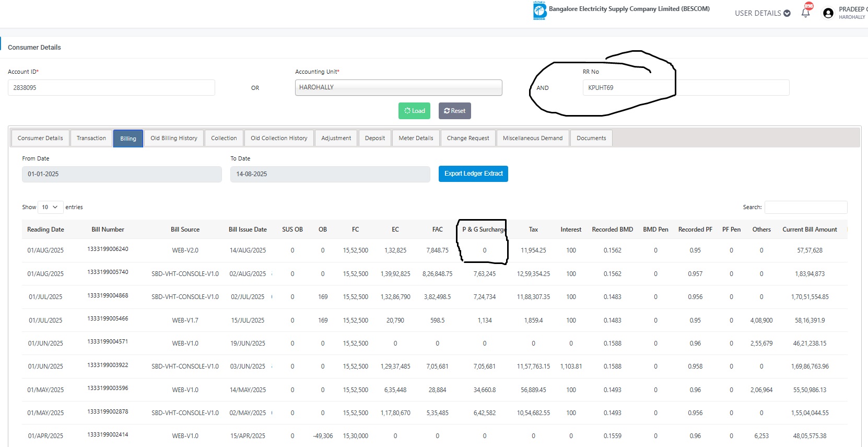This screenshot has width=868, height=447.
Task: Focus the RR No input field
Action: point(685,87)
